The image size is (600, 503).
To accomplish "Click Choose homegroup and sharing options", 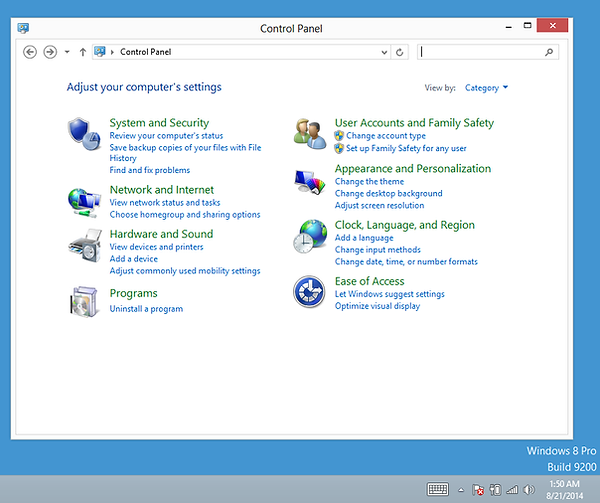I will (x=185, y=215).
